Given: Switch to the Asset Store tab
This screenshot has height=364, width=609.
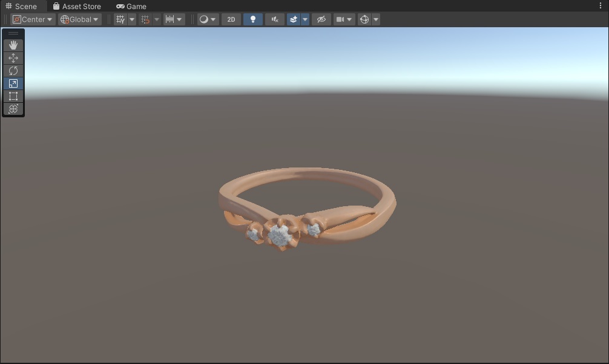Looking at the screenshot, I should tap(77, 6).
